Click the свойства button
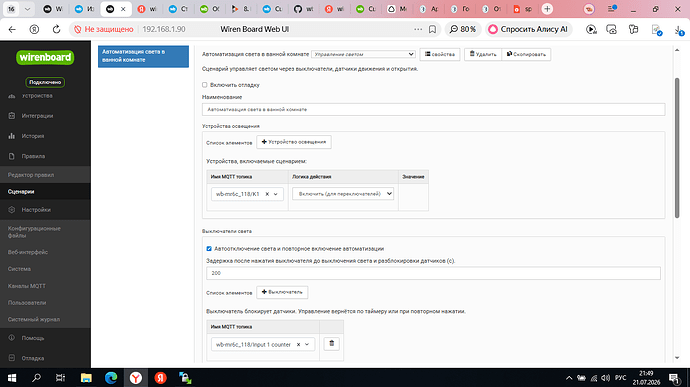690x387 pixels. [440, 54]
